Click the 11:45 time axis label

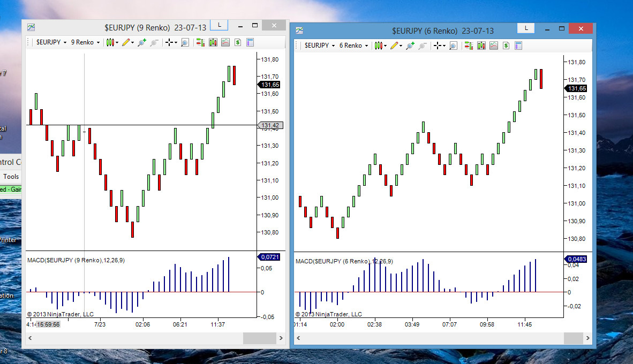(524, 324)
